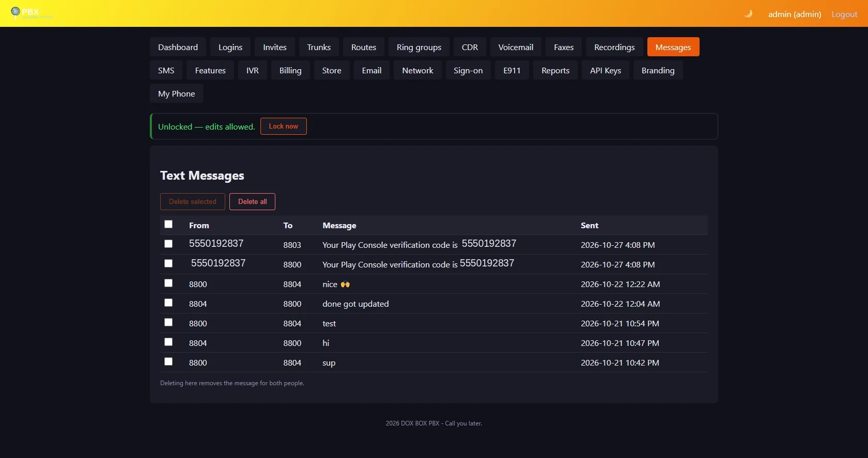Click the From column header
868x458 pixels.
pos(199,225)
